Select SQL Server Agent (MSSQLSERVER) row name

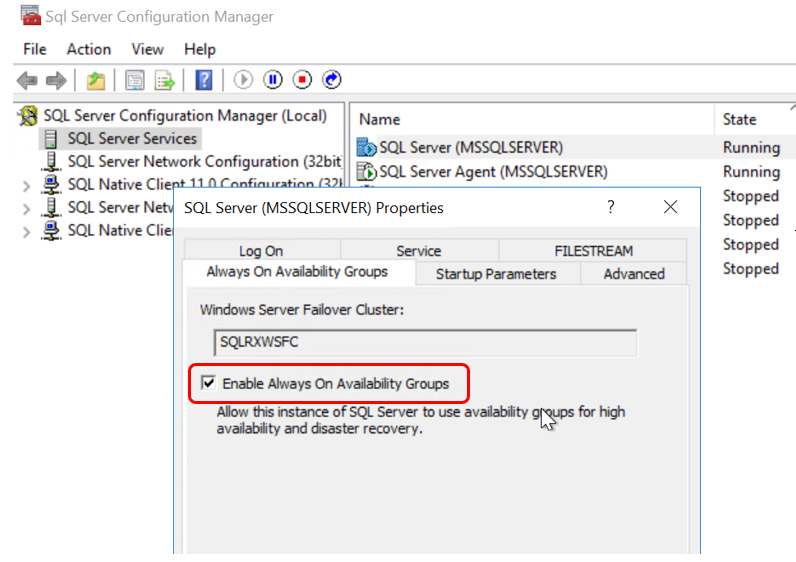[493, 172]
